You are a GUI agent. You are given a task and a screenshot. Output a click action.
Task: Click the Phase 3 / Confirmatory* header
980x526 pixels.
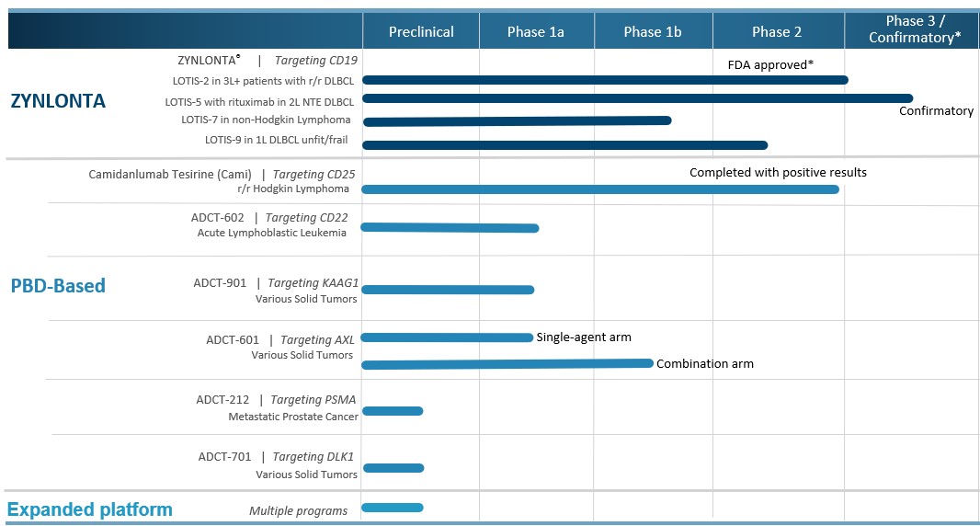pyautogui.click(x=913, y=29)
